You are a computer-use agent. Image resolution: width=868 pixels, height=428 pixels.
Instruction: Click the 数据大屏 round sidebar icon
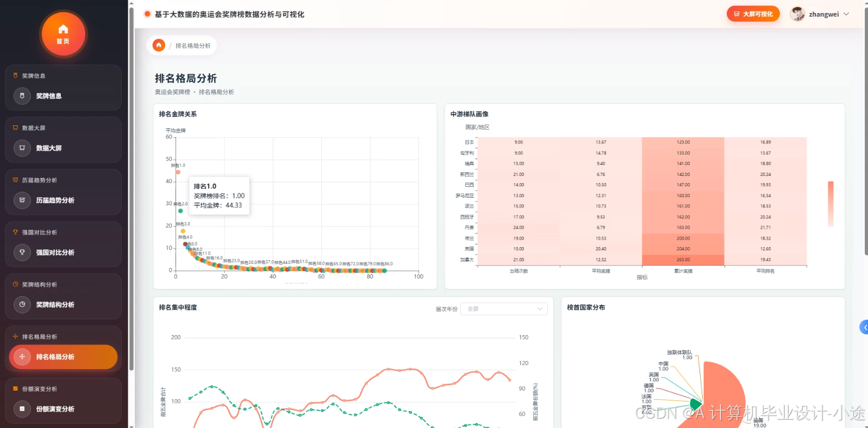[x=22, y=148]
